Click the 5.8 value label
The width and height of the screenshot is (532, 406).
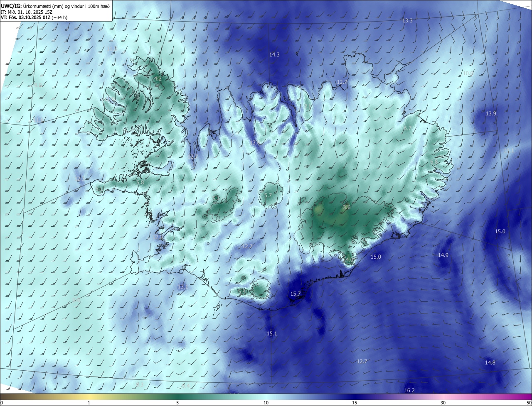coord(140,182)
